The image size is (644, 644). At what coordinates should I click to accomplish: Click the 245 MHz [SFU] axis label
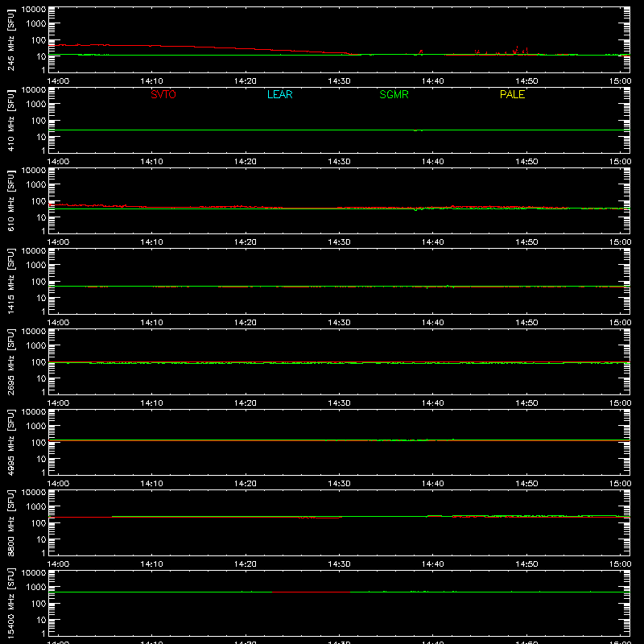click(x=11, y=39)
